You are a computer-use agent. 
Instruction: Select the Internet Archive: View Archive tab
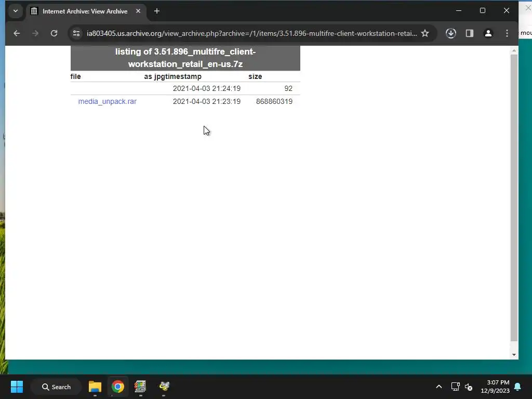point(86,11)
